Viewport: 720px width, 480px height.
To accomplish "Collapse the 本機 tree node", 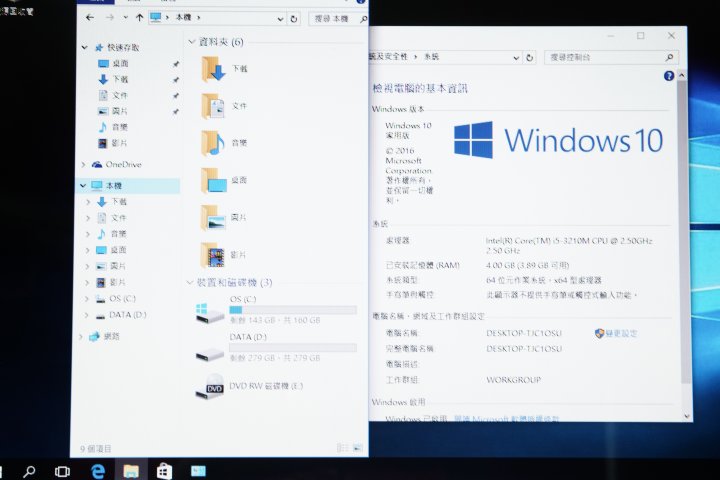I will tap(83, 186).
